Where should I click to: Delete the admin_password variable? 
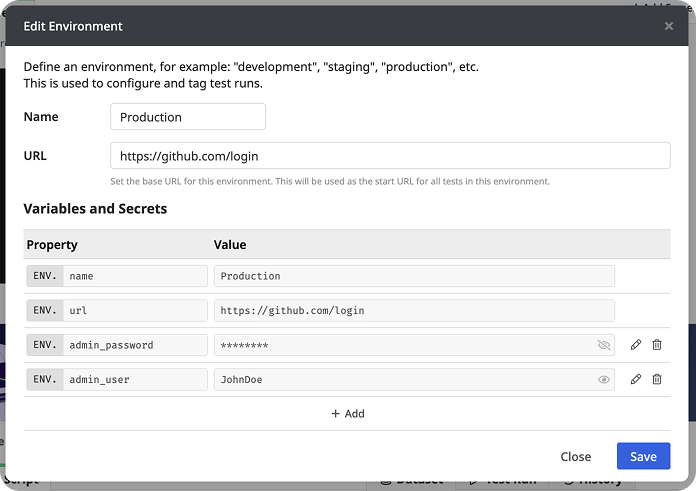[657, 345]
